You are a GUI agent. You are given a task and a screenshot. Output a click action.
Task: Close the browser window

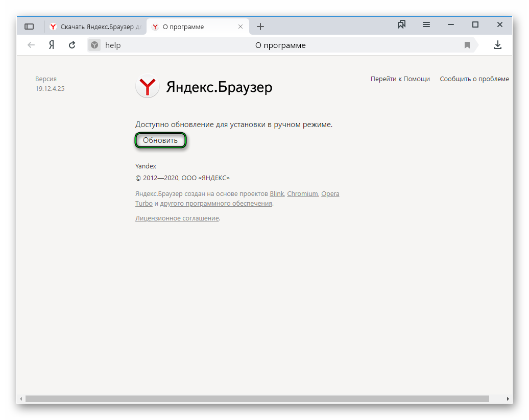click(500, 24)
